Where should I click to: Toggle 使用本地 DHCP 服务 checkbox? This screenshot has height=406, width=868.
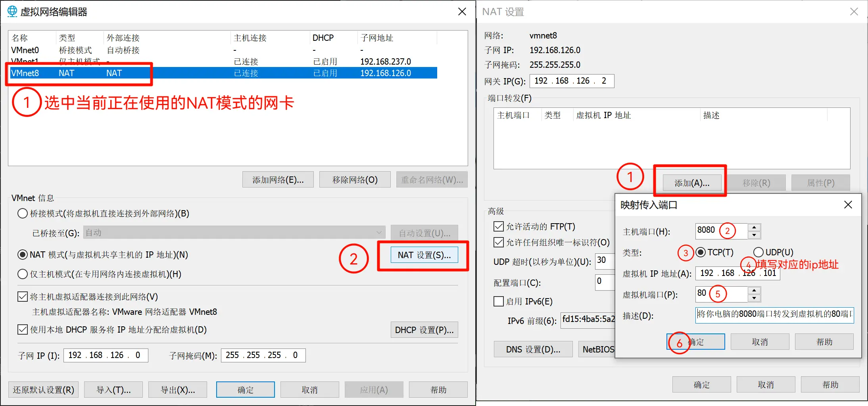(x=23, y=329)
